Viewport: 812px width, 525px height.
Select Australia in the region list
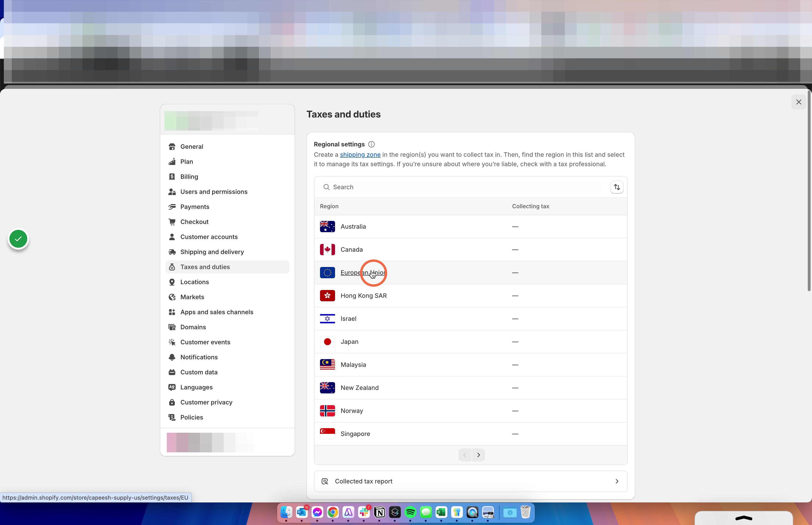(x=471, y=227)
